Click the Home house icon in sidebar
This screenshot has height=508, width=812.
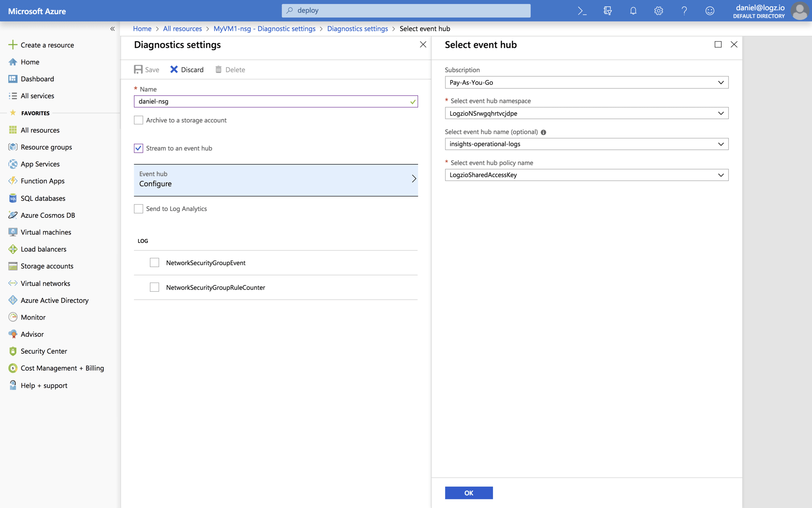click(13, 62)
